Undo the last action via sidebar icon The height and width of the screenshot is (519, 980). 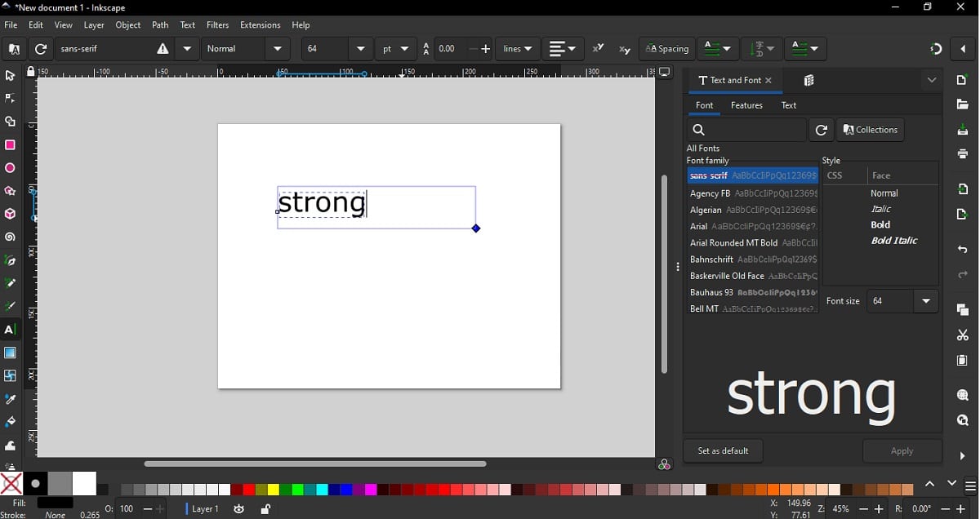click(962, 249)
